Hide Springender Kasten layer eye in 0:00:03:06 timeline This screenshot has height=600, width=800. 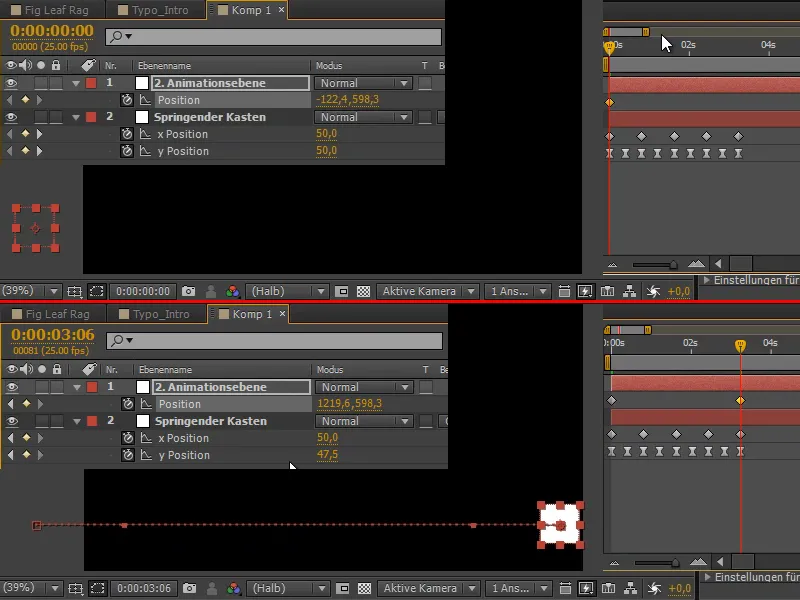coord(12,421)
